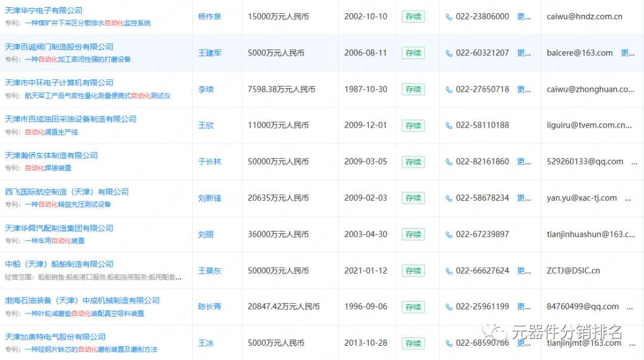Expand more phones after 022-60321207
Viewport: 644px width, 360px height.
coord(524,53)
